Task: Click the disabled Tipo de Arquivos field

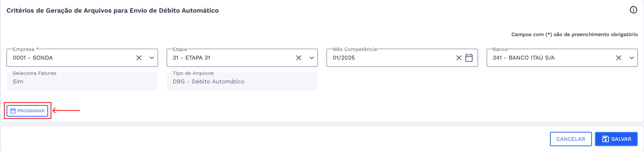Action: coord(242,82)
